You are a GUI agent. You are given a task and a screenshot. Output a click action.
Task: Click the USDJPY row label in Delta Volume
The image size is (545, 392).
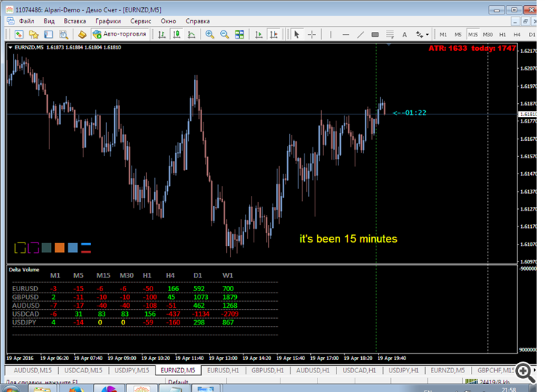(24, 322)
